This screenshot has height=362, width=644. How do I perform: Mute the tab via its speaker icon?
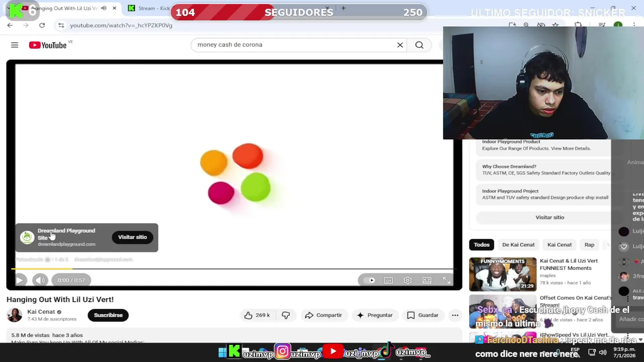104,8
